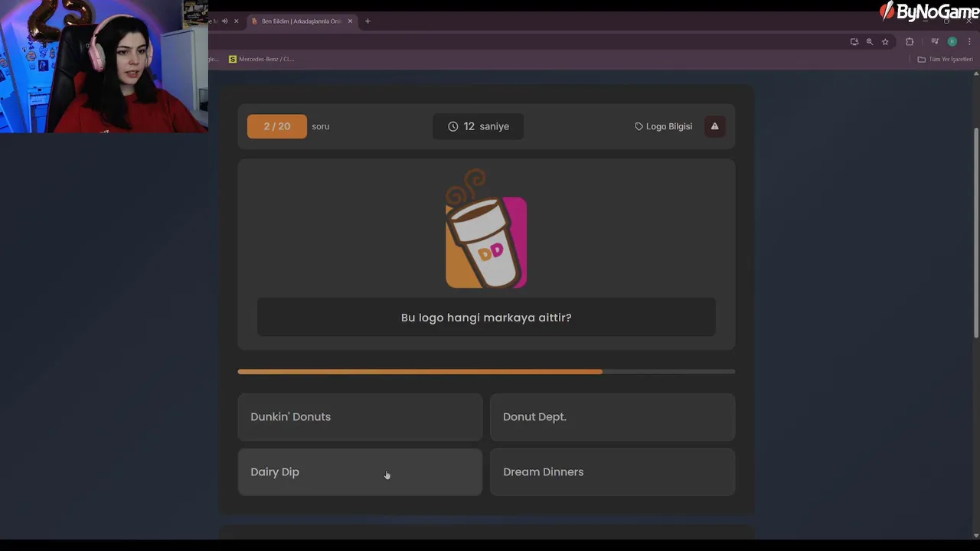Open the browser extensions puzzle icon

click(910, 41)
